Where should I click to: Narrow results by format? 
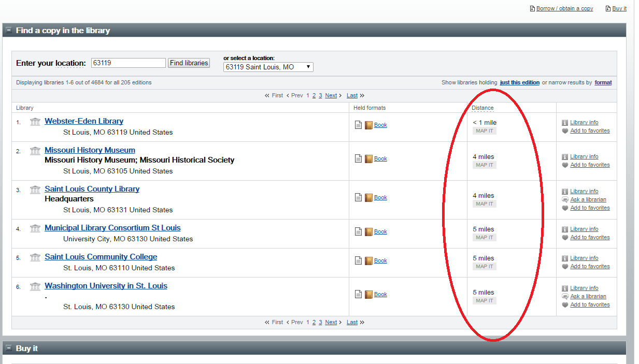click(x=603, y=82)
